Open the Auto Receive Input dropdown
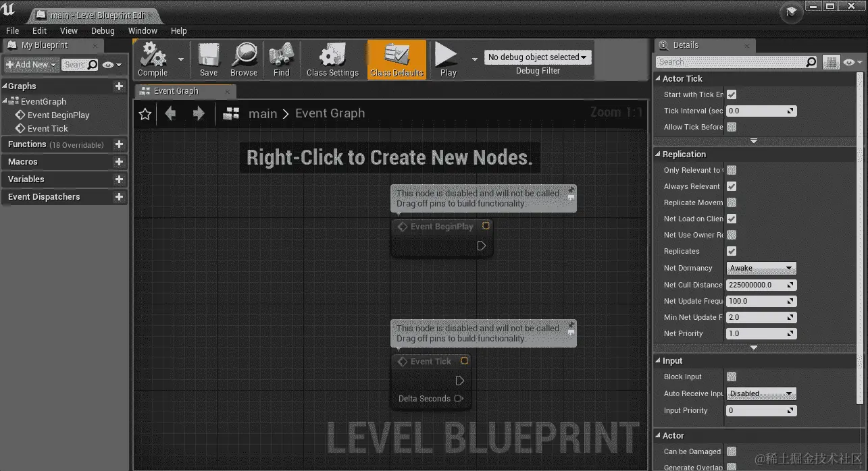Viewport: 868px width, 471px height. click(761, 393)
